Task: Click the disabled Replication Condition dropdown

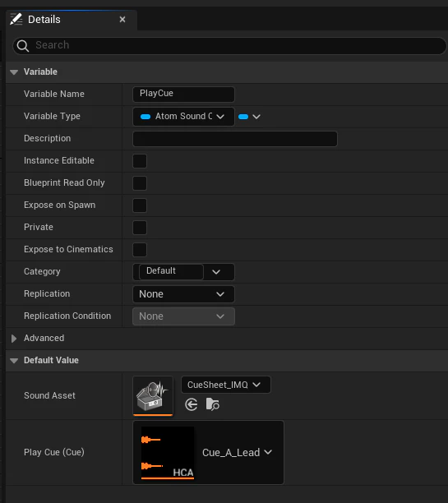Action: point(183,316)
